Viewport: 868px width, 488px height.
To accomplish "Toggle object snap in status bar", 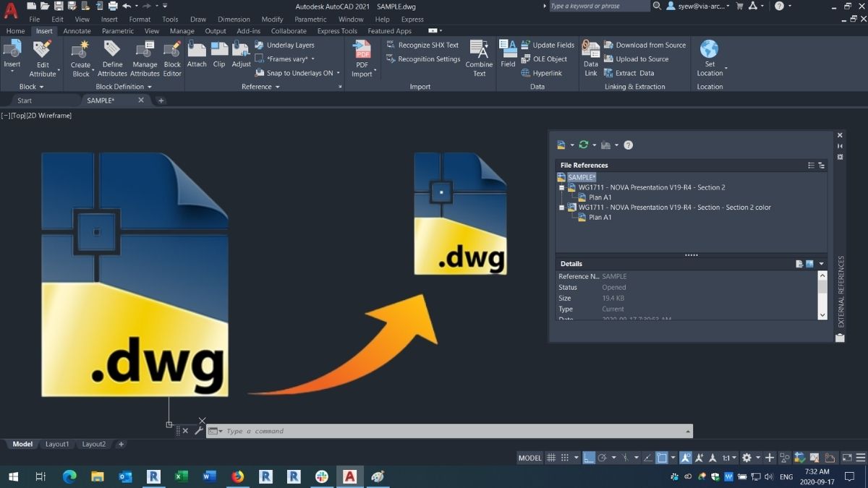I will pyautogui.click(x=661, y=458).
